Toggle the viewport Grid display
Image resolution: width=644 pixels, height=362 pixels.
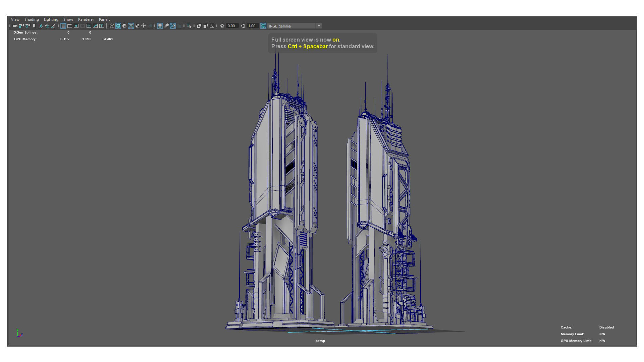pyautogui.click(x=63, y=26)
